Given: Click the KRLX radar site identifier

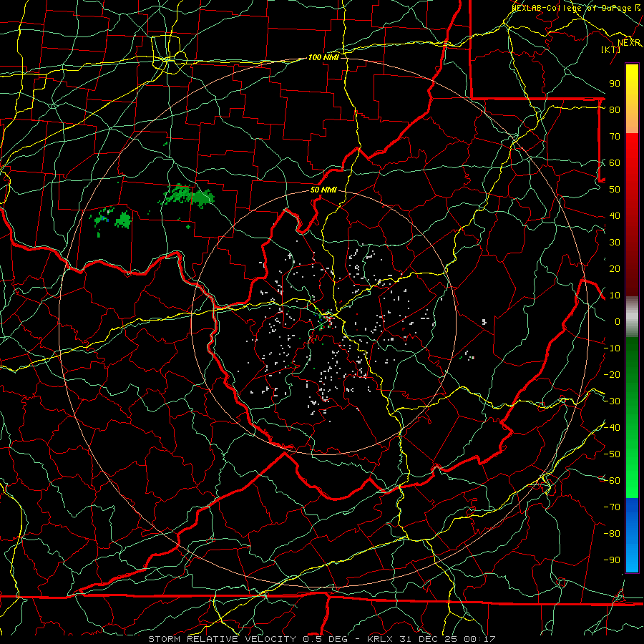Looking at the screenshot, I should 381,639.
